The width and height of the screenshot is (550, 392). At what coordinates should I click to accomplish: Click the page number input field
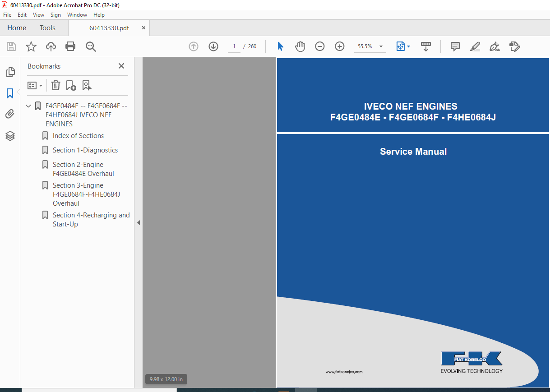coord(234,46)
